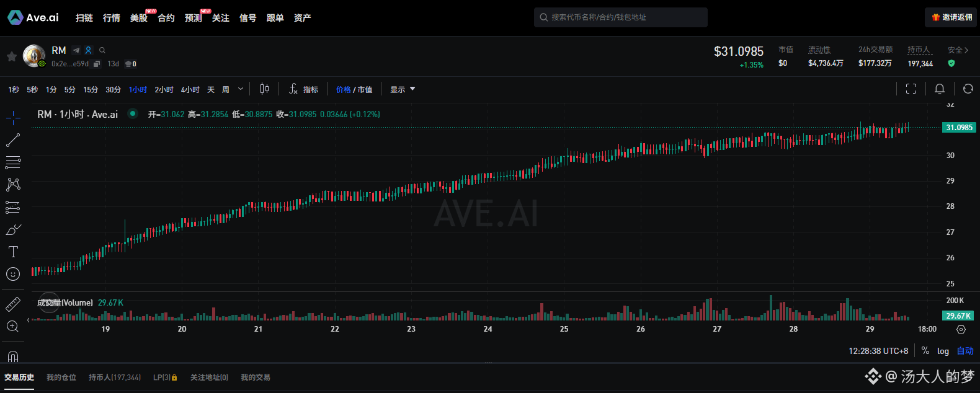Open the 显示 display dropdown
The width and height of the screenshot is (980, 393).
[403, 90]
